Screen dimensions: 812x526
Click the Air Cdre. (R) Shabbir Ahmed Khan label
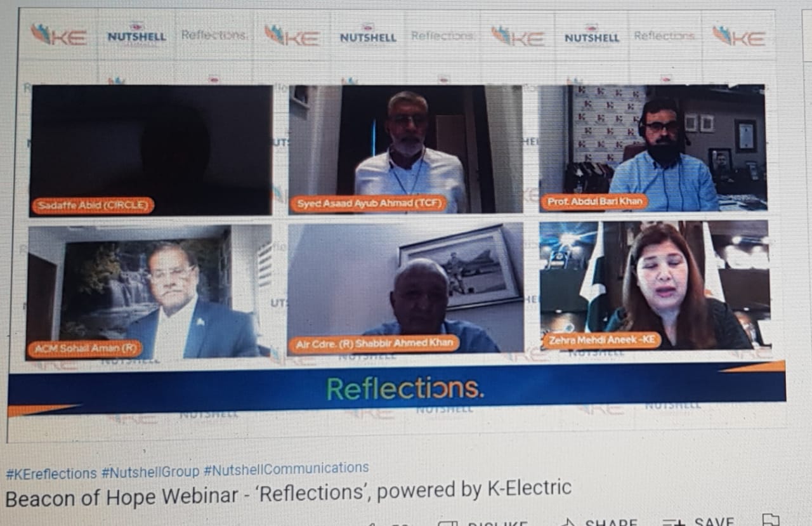click(374, 344)
